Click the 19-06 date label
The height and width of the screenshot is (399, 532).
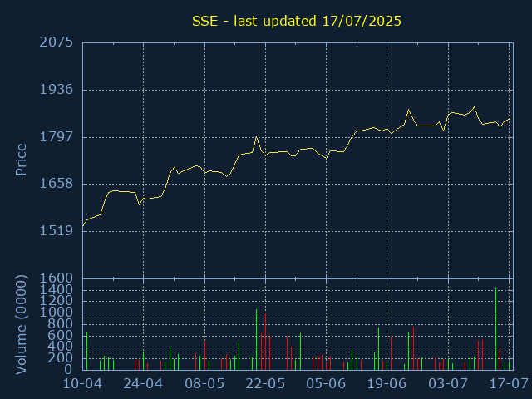(x=387, y=384)
